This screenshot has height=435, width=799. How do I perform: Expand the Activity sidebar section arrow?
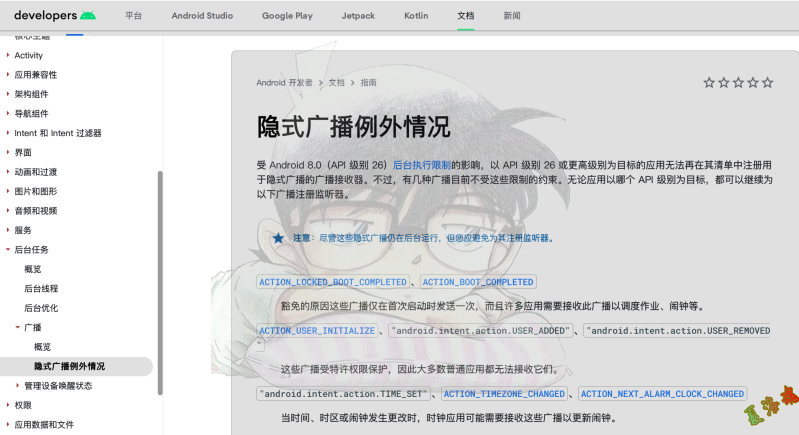click(x=8, y=55)
